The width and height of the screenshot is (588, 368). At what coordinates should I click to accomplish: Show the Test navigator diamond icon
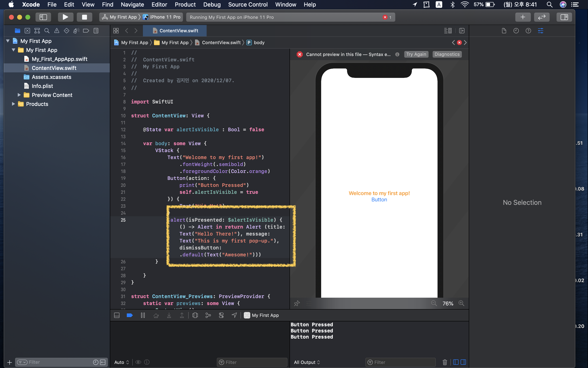(x=66, y=31)
